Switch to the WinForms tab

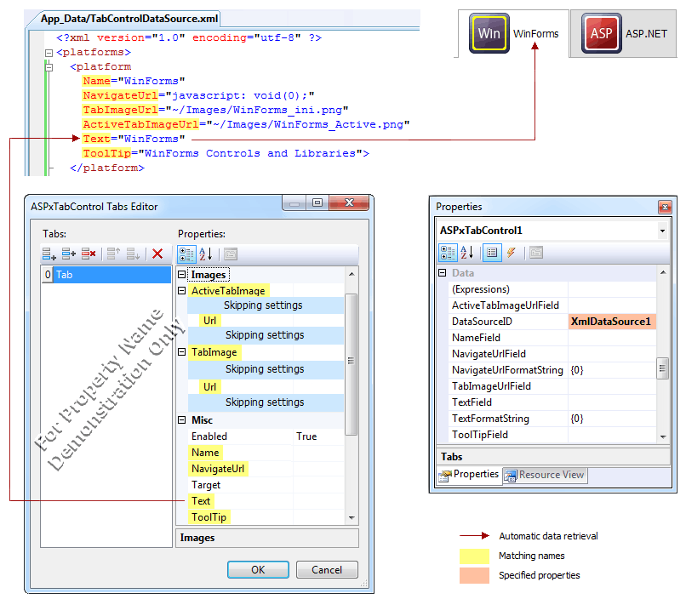(513, 34)
